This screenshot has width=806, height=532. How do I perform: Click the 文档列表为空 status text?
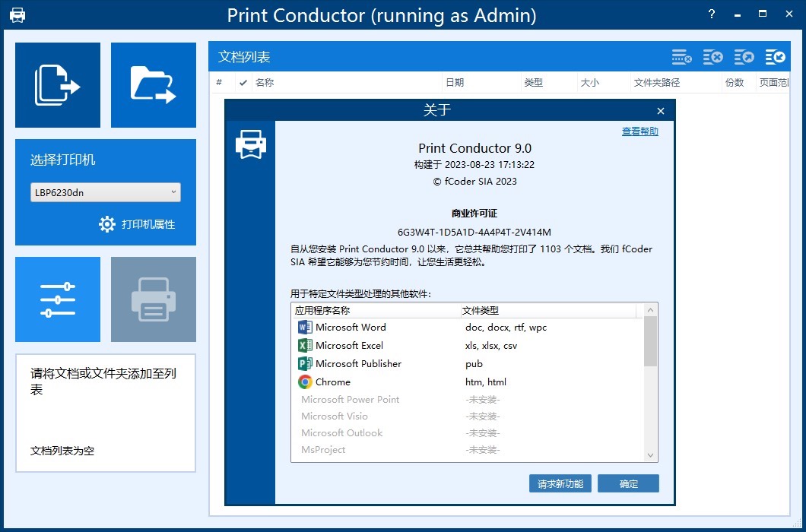pyautogui.click(x=62, y=451)
